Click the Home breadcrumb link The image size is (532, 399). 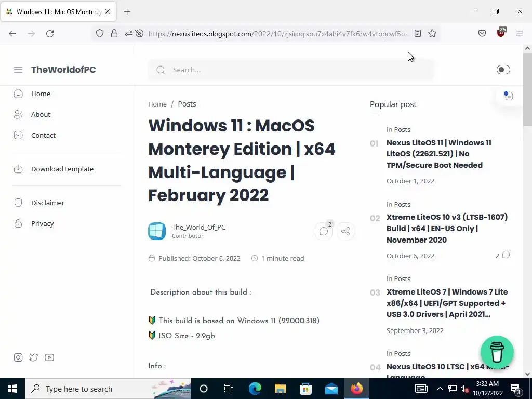point(157,104)
